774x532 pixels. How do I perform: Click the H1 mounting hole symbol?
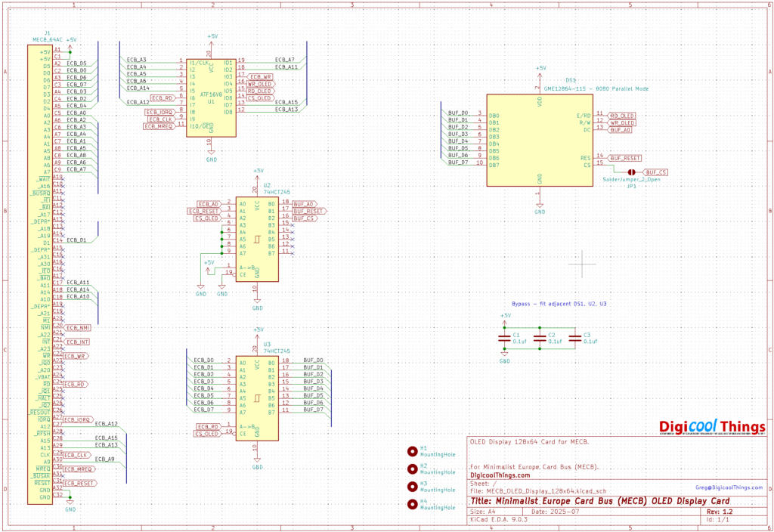coord(412,451)
